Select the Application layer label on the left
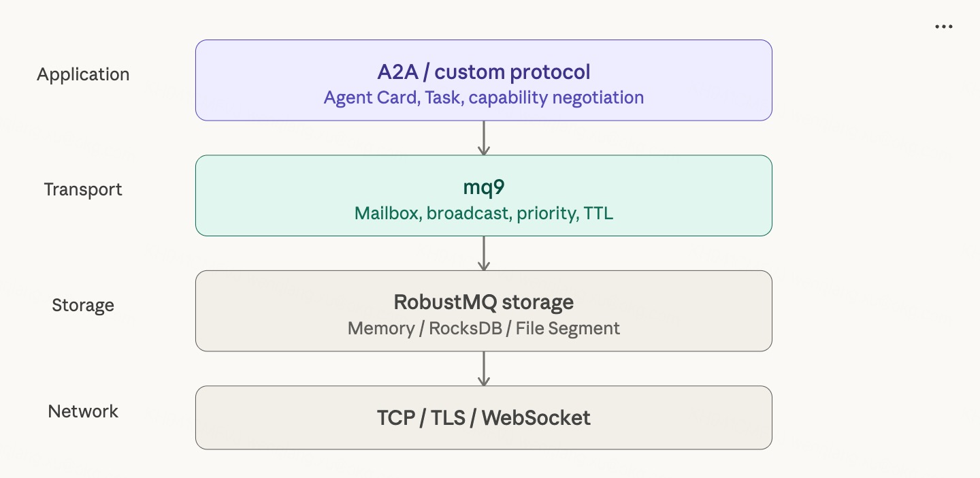Viewport: 980px width, 478px height. point(83,74)
